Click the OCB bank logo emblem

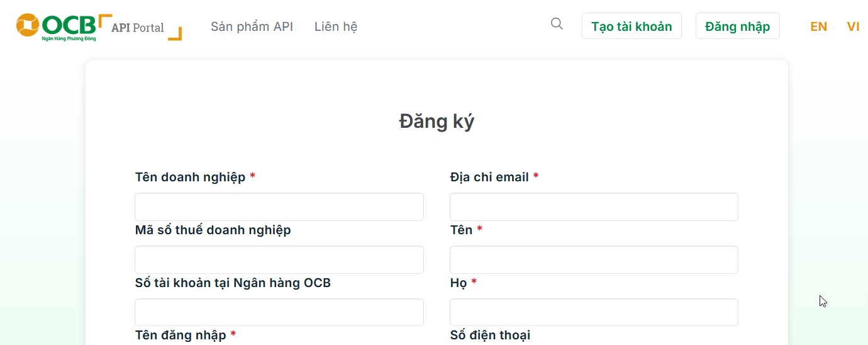[28, 25]
